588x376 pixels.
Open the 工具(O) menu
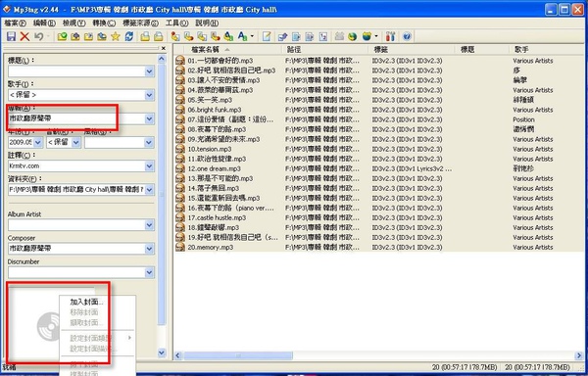[x=176, y=23]
